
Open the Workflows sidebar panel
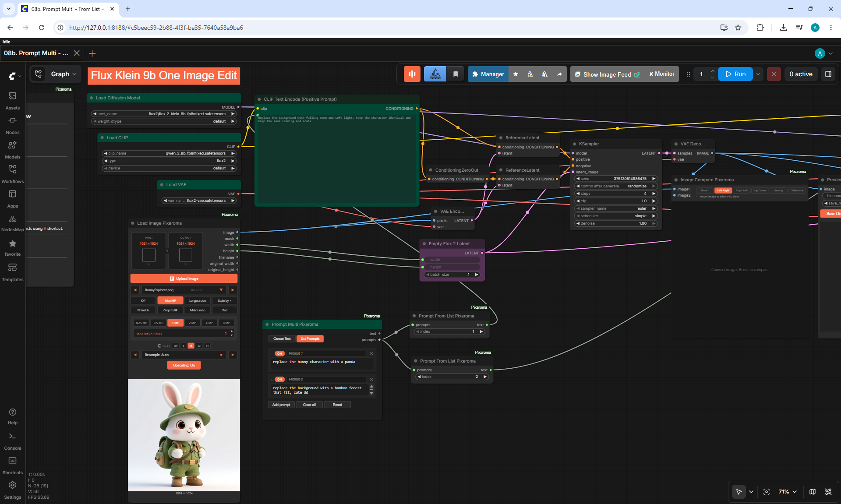(13, 174)
